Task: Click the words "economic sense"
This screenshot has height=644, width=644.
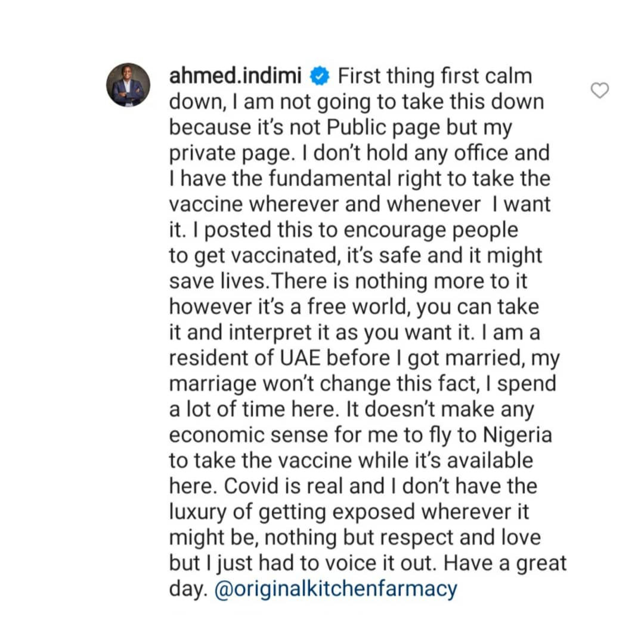Action: tap(248, 435)
